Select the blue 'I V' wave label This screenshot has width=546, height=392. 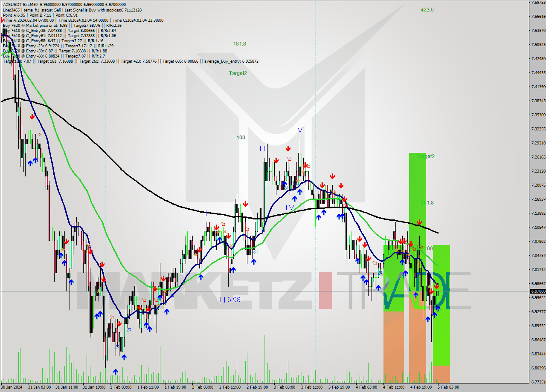290,208
